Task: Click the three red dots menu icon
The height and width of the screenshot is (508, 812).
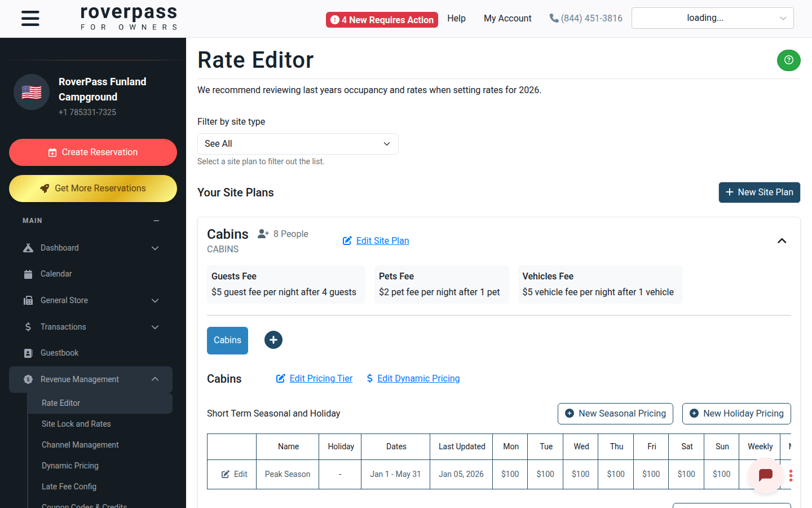Action: tap(791, 475)
